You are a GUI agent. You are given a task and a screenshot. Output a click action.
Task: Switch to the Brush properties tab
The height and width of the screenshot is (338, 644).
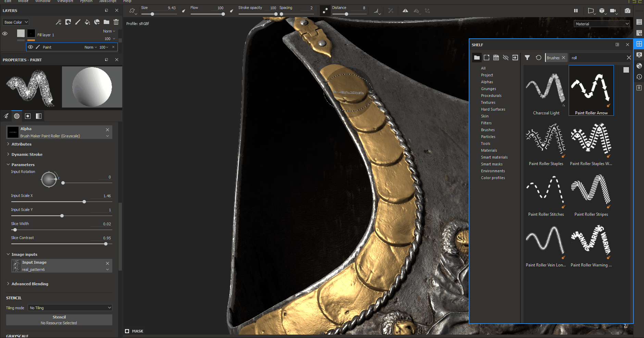6,116
